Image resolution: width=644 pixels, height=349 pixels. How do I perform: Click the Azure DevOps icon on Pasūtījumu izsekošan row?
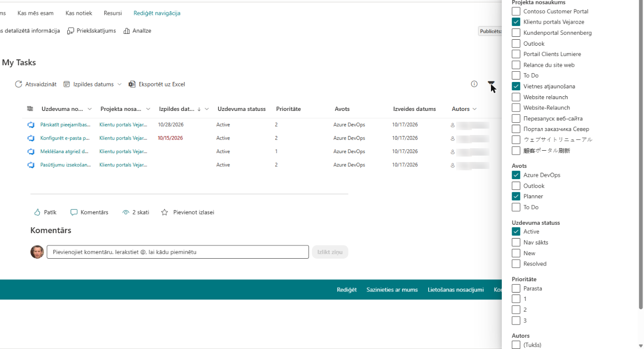point(31,165)
